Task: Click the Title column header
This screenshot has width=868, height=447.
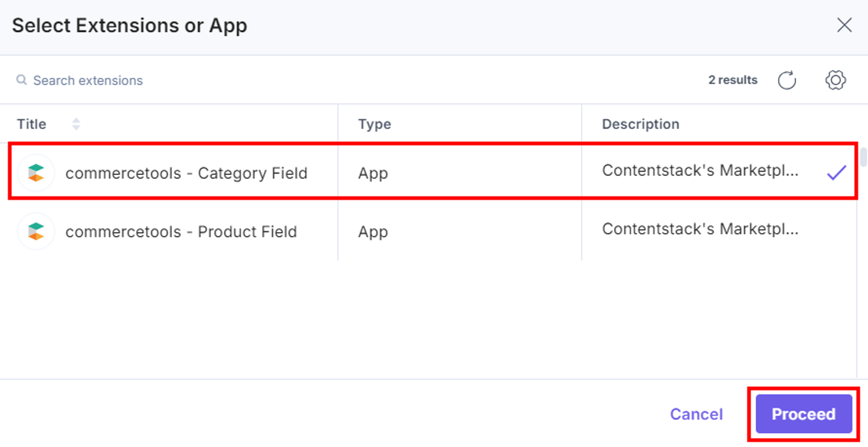Action: (31, 124)
